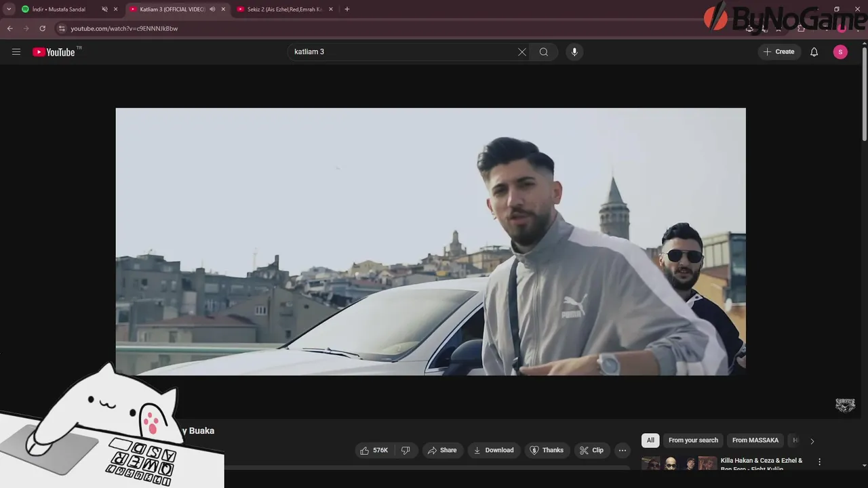Click the video player to pause

431,241
